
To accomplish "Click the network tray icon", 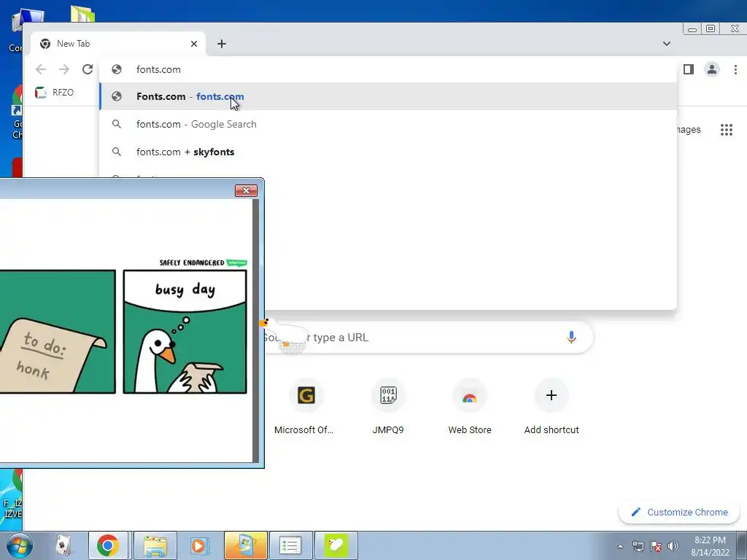I will [638, 546].
